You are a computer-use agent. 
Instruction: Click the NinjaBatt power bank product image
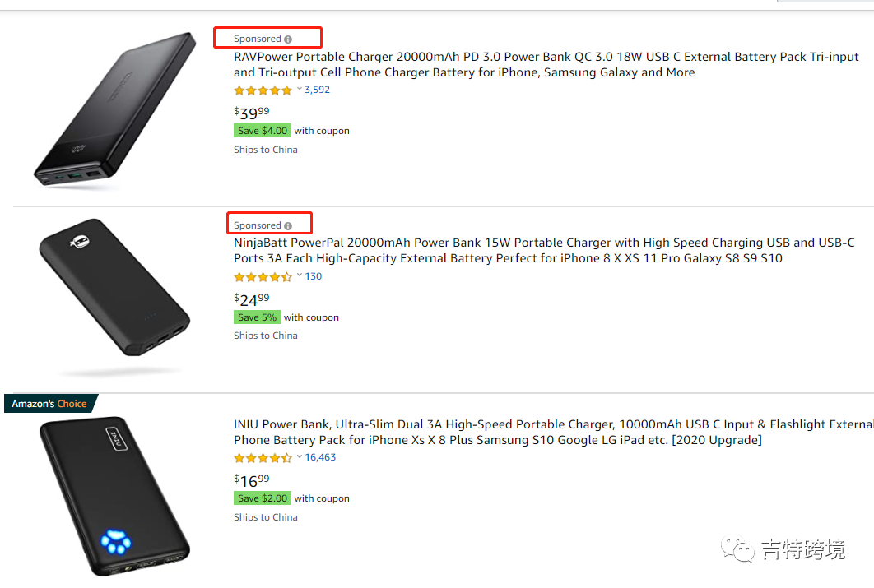[114, 288]
